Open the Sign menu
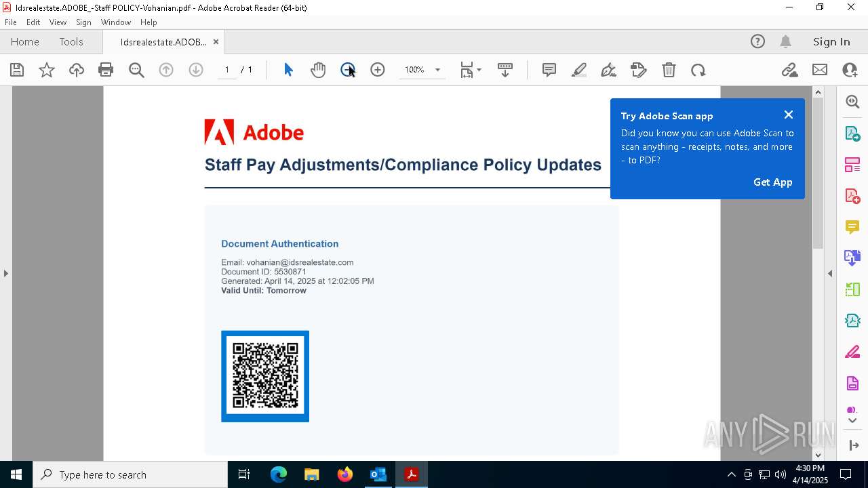 [83, 22]
